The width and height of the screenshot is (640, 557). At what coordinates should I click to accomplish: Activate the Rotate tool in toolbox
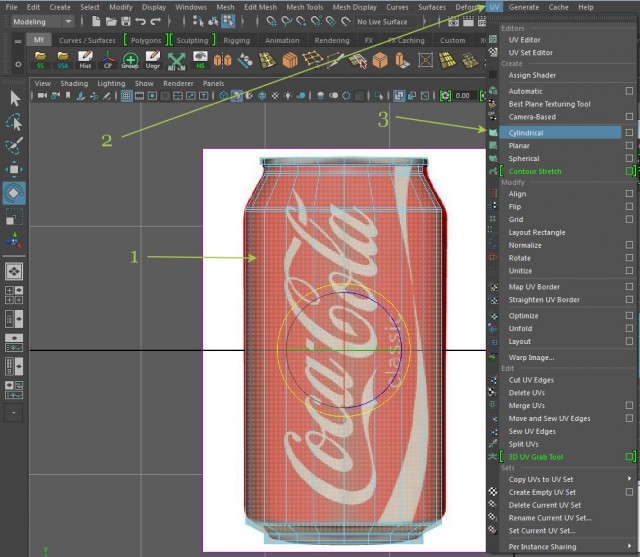15,193
